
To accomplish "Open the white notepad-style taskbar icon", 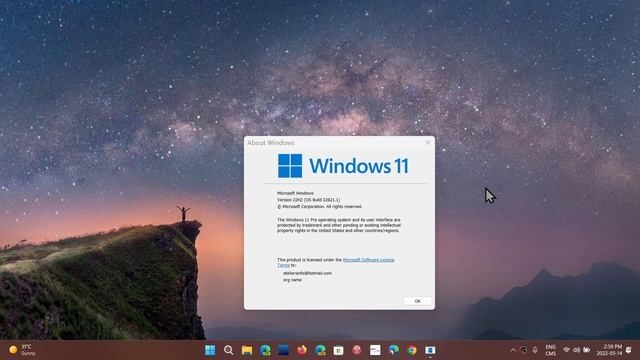I will [375, 350].
